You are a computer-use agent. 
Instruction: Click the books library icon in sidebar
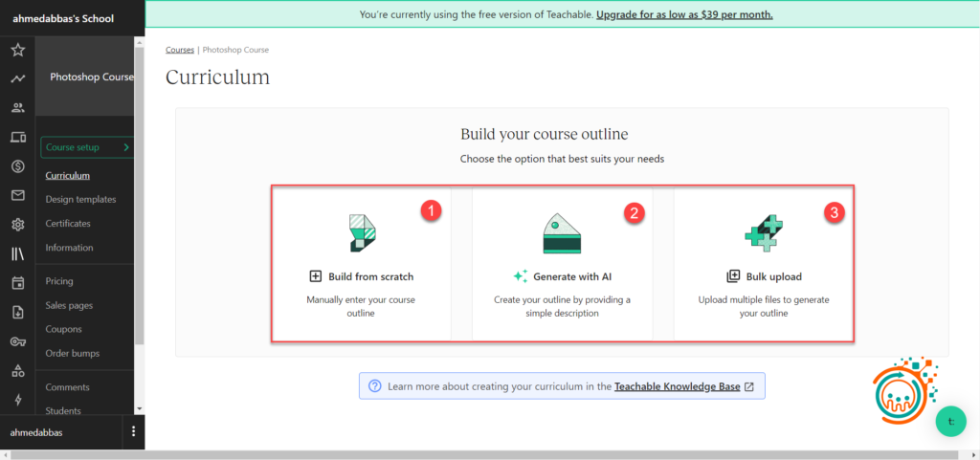[x=17, y=254]
